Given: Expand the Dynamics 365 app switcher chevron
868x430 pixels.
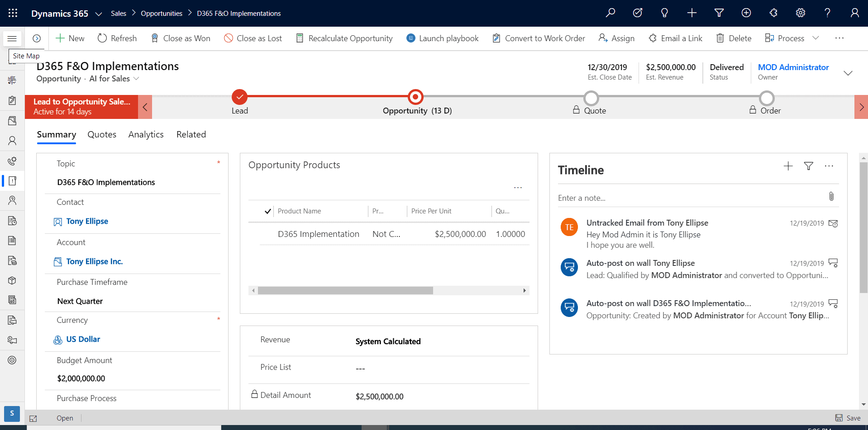Looking at the screenshot, I should point(98,14).
